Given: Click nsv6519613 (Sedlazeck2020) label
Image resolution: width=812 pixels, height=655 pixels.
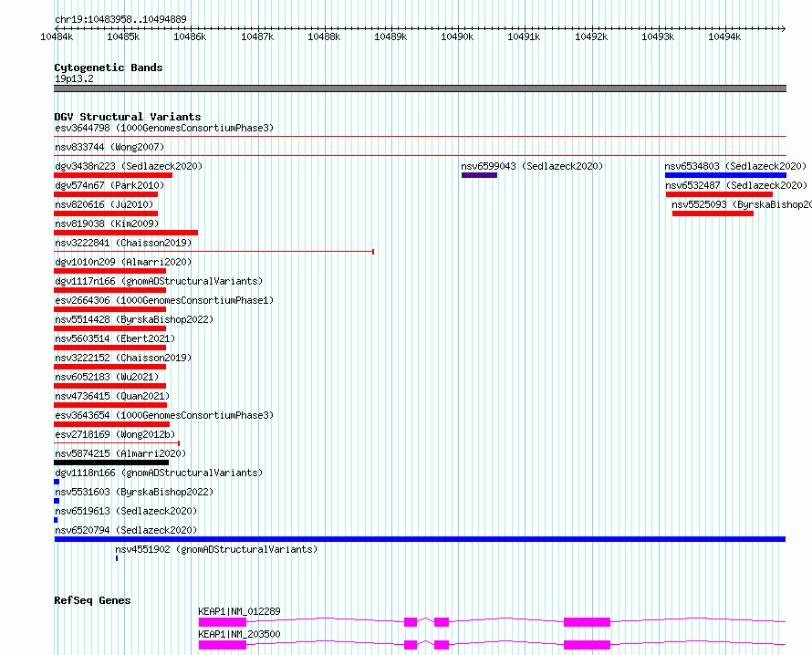Looking at the screenshot, I should pos(126,511).
